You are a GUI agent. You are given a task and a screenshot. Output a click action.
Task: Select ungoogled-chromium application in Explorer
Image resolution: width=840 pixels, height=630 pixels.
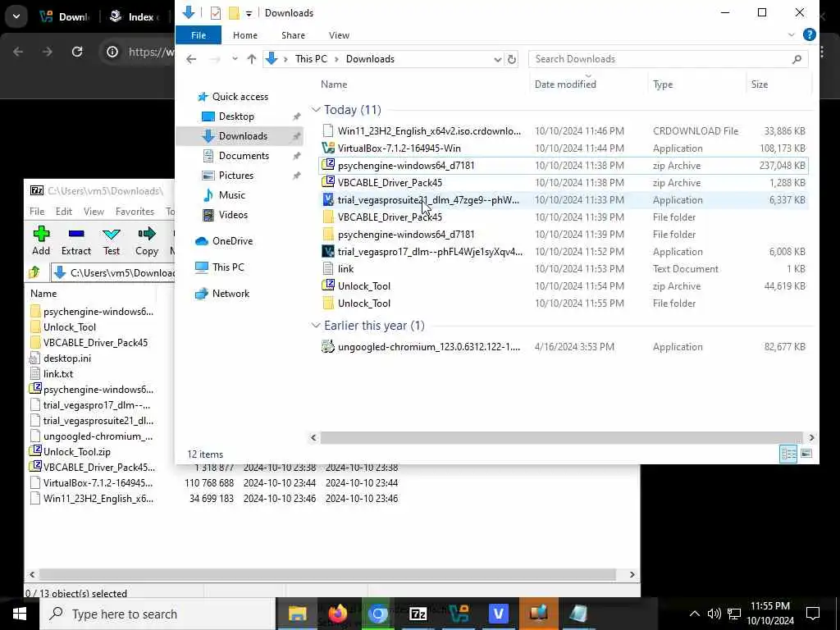coord(563,347)
